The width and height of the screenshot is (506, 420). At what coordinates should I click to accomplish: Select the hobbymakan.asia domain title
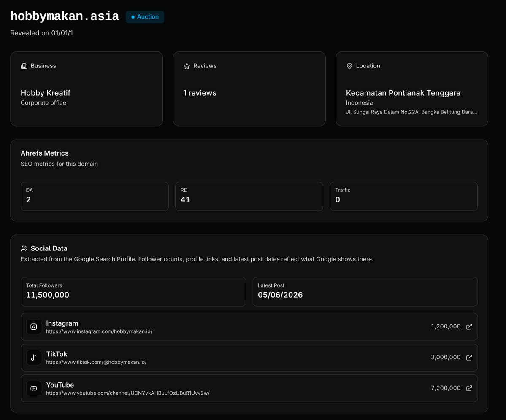click(65, 16)
